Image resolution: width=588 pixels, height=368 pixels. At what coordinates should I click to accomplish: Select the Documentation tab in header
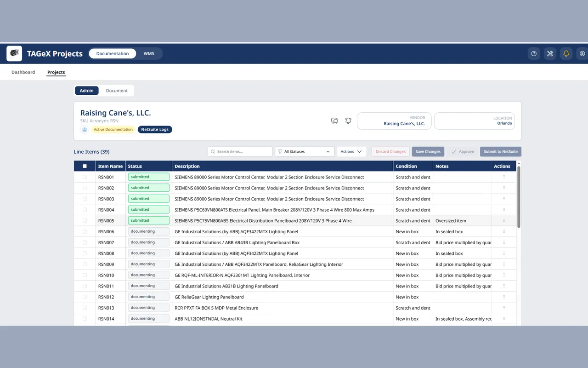point(113,53)
